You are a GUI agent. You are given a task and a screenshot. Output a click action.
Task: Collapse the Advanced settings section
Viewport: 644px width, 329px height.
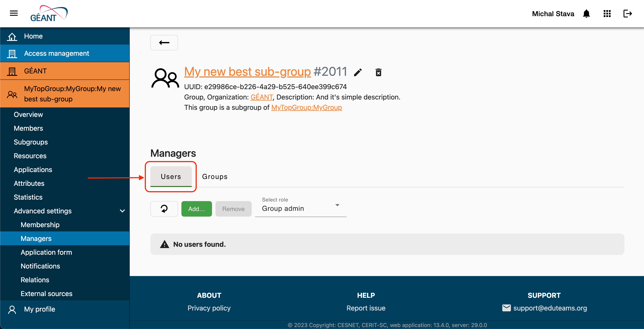[122, 211]
